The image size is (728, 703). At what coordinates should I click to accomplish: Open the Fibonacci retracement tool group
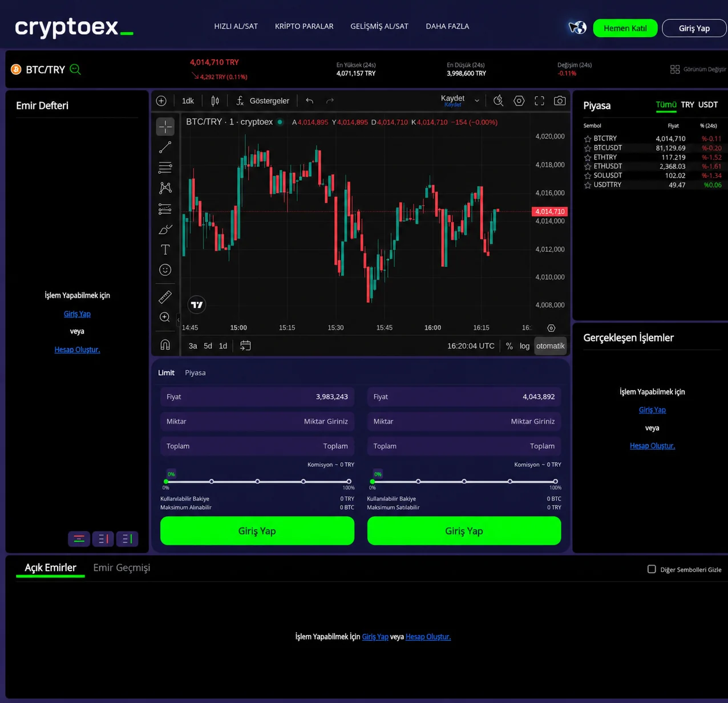(x=165, y=168)
